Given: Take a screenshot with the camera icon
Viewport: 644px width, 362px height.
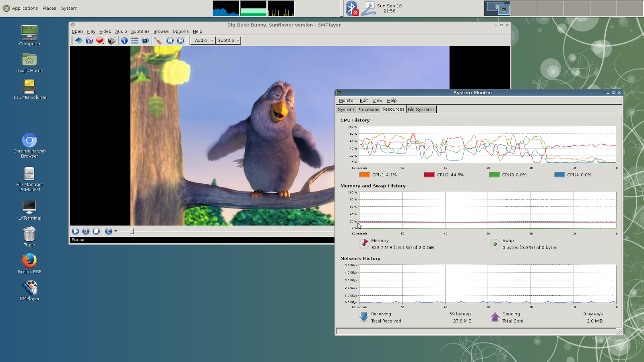Looking at the screenshot, I should (x=112, y=41).
